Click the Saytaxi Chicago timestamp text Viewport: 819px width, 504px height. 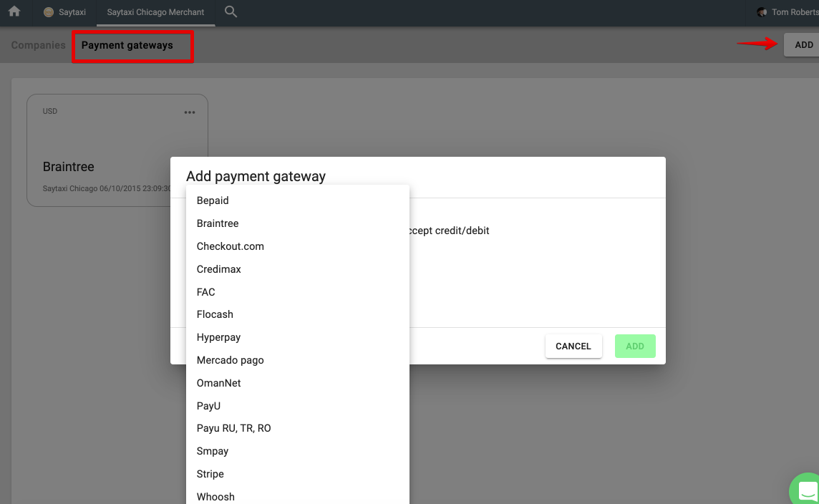(107, 188)
